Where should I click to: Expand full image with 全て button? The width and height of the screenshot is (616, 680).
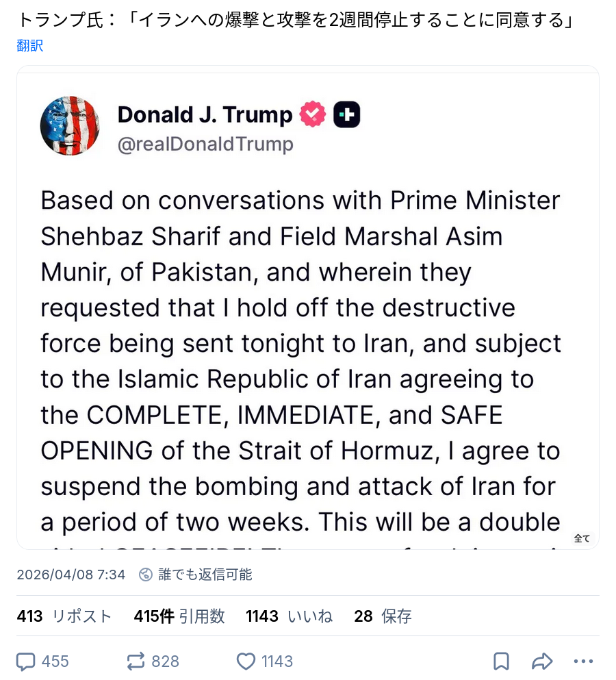pyautogui.click(x=582, y=538)
